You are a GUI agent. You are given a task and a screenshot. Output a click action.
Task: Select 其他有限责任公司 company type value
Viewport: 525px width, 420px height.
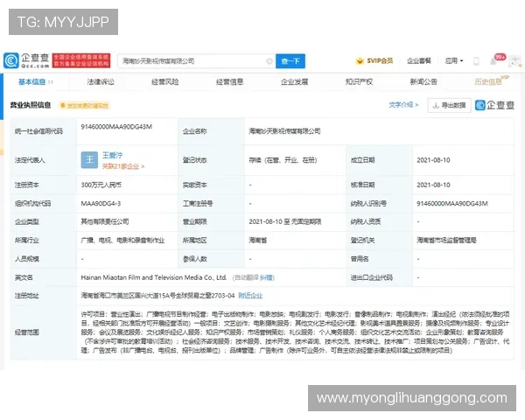tap(105, 221)
